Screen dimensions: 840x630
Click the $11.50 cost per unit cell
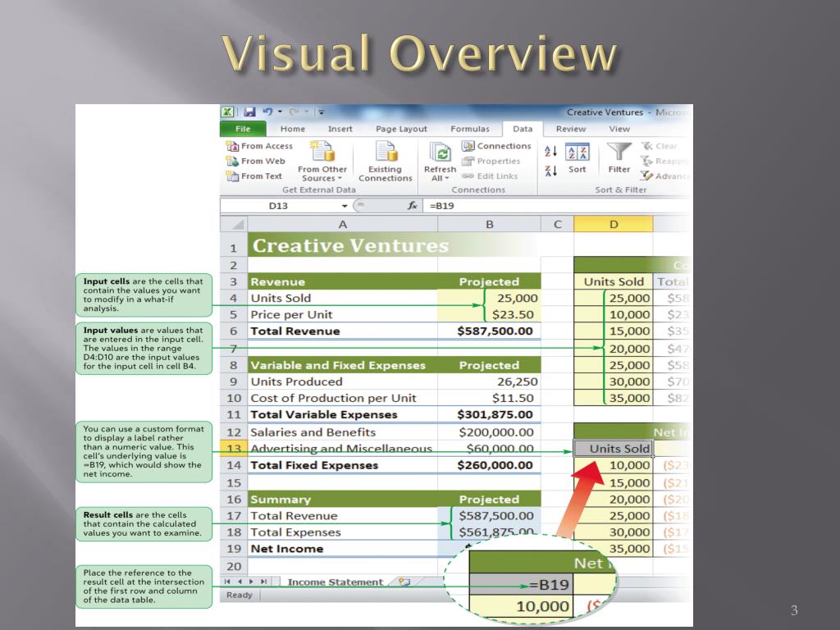point(489,398)
